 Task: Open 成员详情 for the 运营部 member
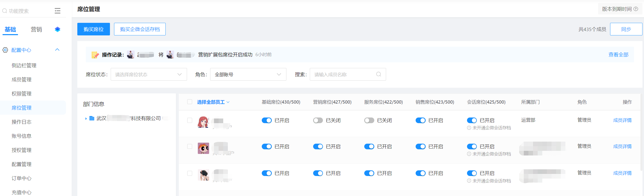click(x=622, y=120)
